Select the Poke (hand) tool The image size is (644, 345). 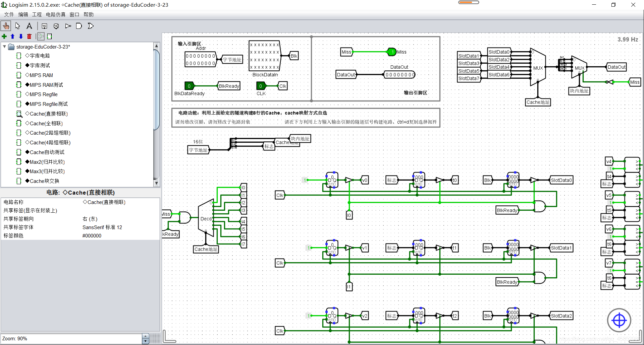point(6,26)
